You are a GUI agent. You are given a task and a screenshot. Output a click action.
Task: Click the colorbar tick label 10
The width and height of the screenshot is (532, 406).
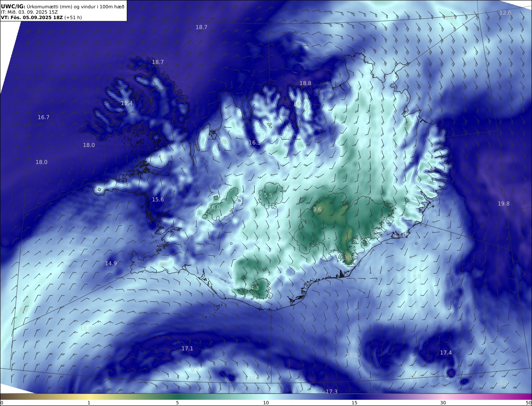coord(266,403)
